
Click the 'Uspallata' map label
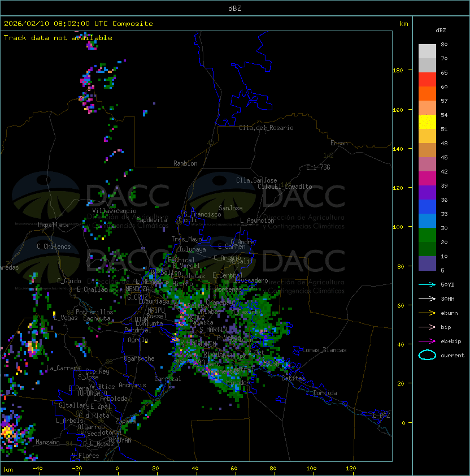pyautogui.click(x=53, y=225)
